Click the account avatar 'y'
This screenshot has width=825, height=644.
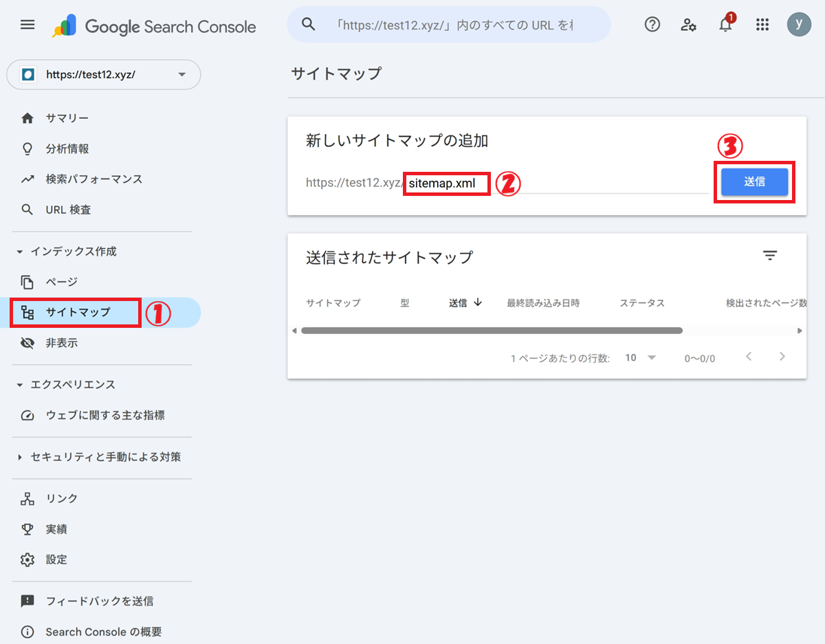tap(799, 25)
